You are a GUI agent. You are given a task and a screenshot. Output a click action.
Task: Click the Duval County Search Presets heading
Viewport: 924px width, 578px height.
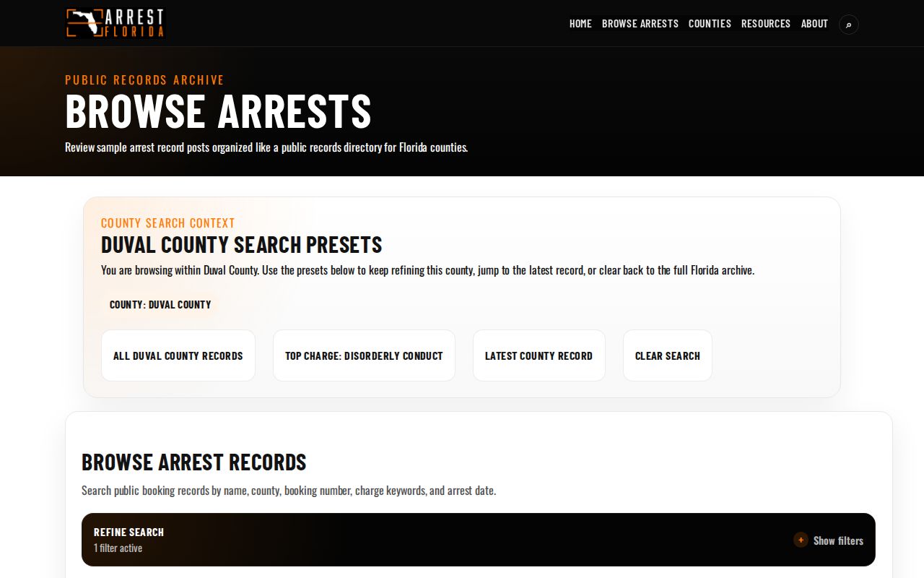coord(242,245)
